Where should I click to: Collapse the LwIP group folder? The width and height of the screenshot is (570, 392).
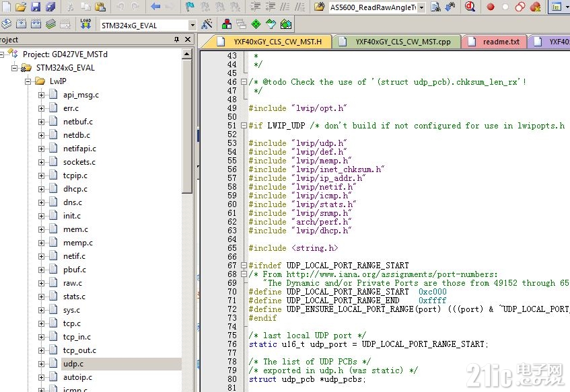(x=28, y=81)
